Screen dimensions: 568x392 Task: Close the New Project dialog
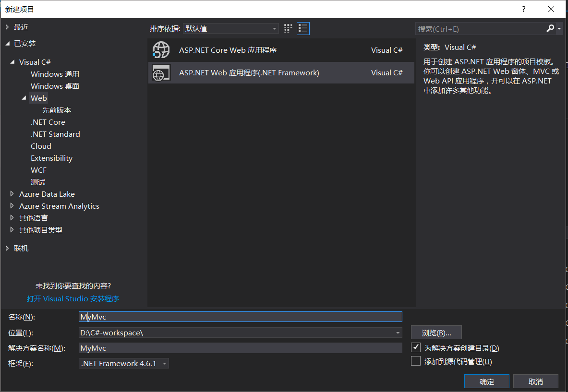551,9
